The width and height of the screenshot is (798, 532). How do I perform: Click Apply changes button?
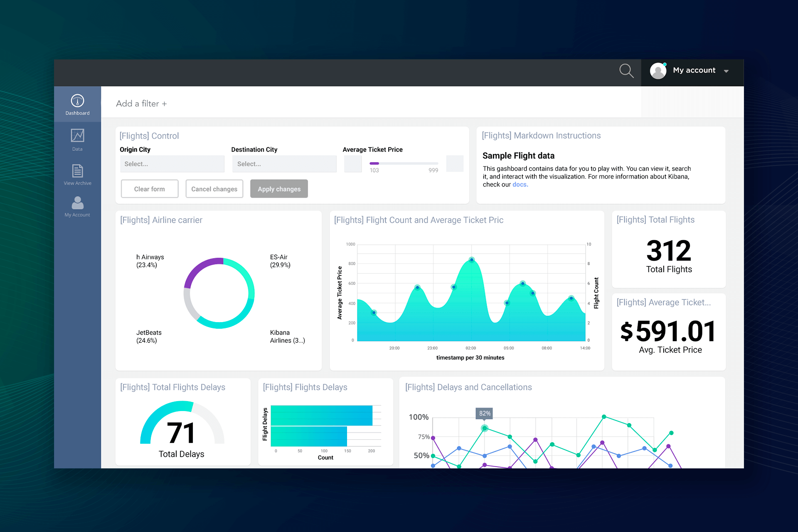(279, 189)
